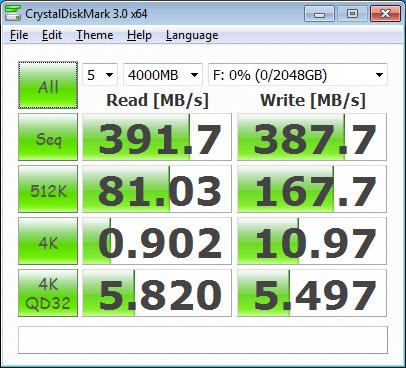Click the 4K read result 0.902
This screenshot has width=406, height=368.
click(157, 241)
